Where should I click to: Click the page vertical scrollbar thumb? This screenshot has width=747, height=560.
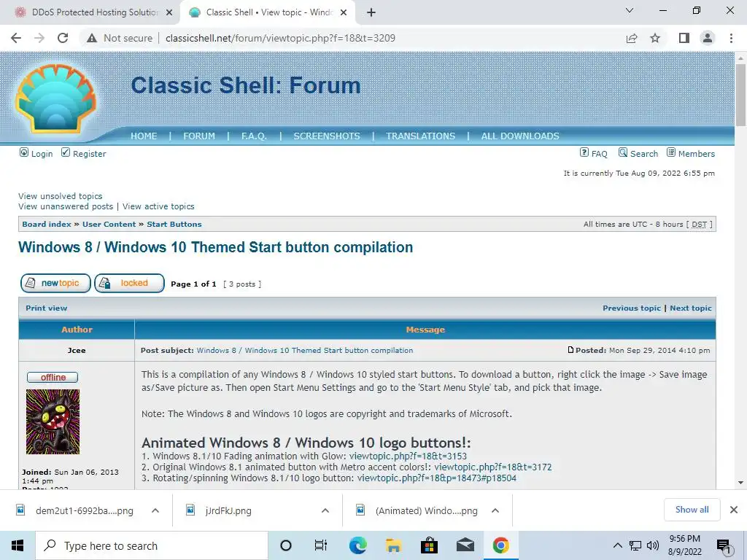click(740, 95)
